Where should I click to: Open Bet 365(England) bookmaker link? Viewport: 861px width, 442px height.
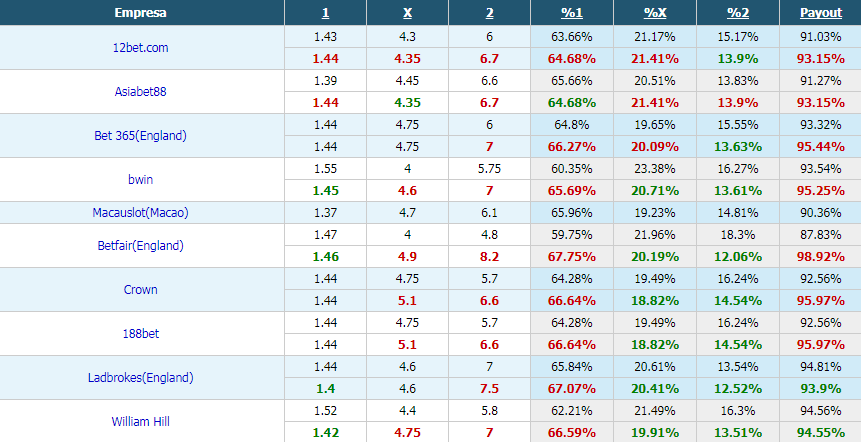[141, 136]
